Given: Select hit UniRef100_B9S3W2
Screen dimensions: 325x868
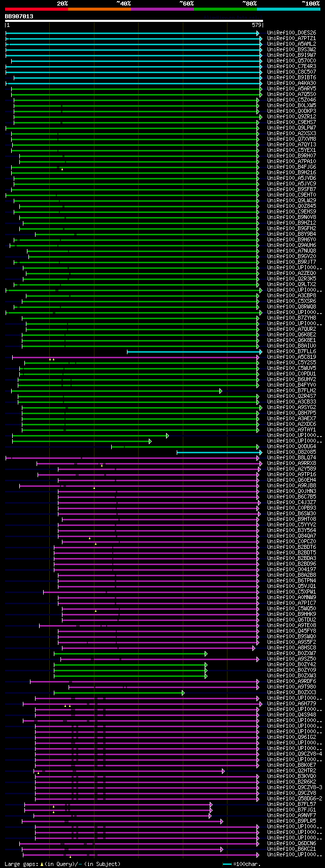Looking at the screenshot, I should (x=291, y=50).
